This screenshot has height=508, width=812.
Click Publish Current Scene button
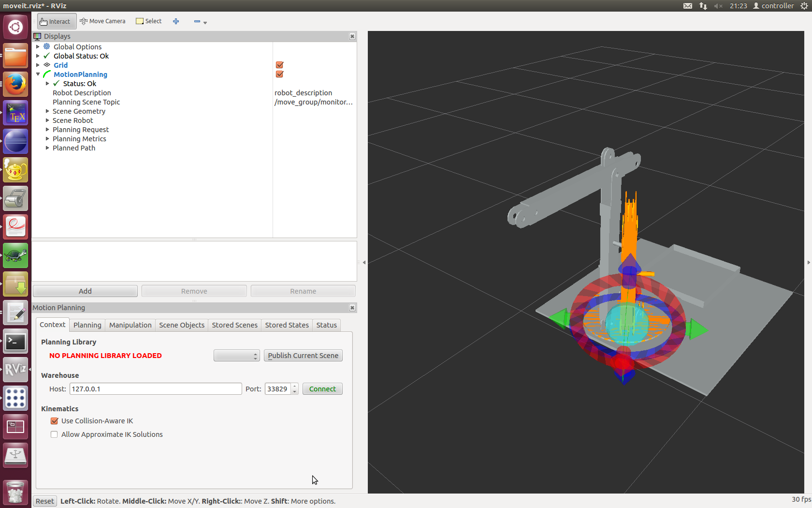tap(303, 356)
